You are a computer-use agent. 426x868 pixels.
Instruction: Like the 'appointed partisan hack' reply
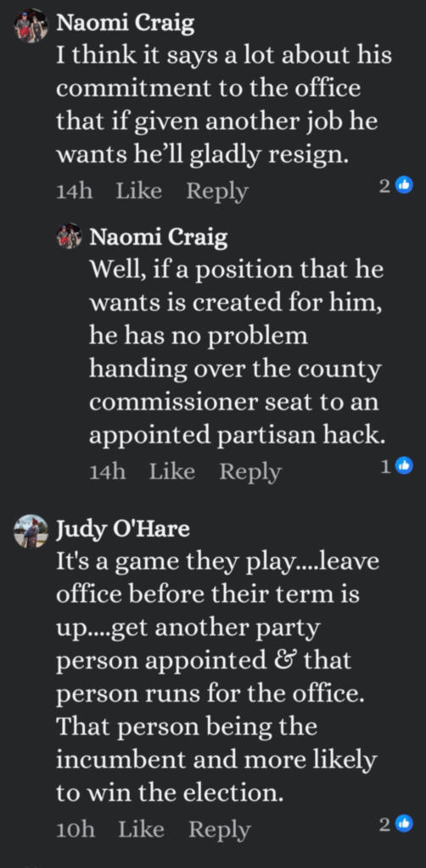pos(171,471)
